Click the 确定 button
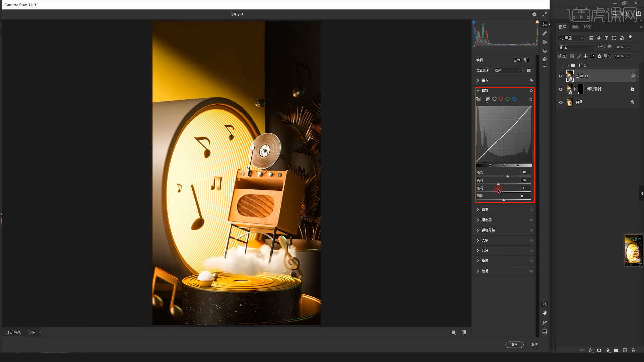This screenshot has width=644, height=362. [x=515, y=345]
